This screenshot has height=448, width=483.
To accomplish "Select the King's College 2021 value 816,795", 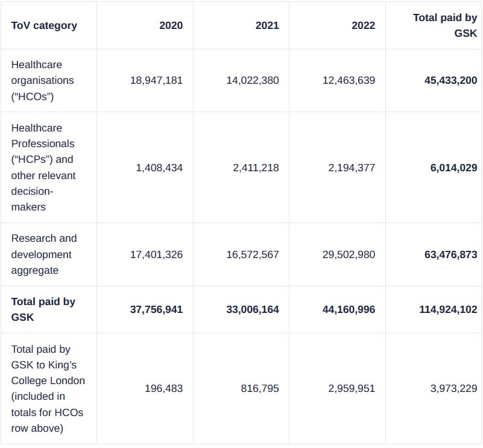I will [260, 388].
